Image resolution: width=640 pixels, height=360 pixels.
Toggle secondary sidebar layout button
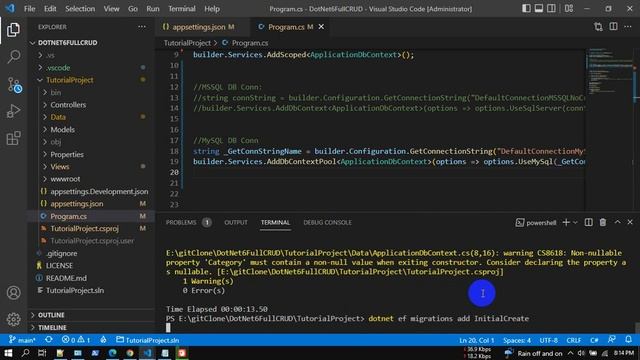551,9
